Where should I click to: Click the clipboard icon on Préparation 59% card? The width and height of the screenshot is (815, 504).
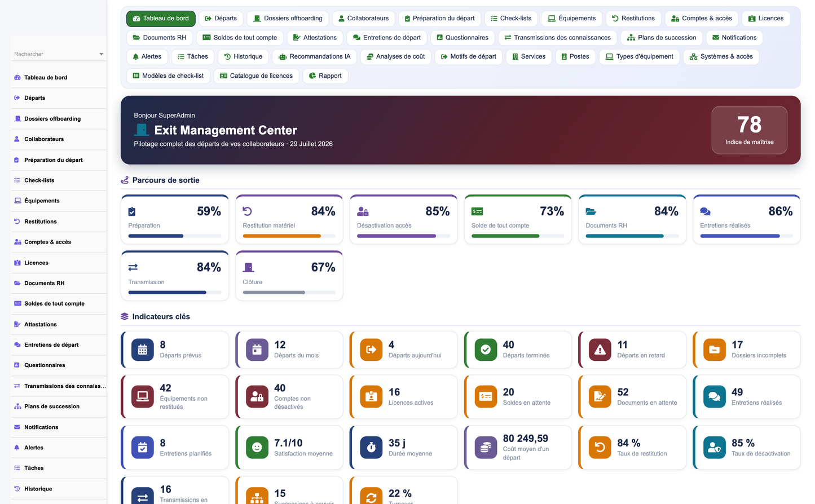point(132,211)
